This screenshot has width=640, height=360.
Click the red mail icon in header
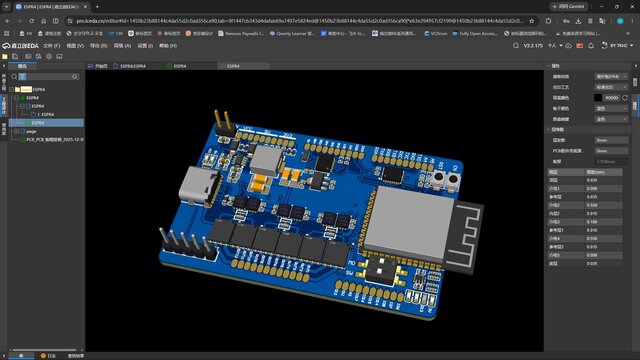pyautogui.click(x=580, y=46)
